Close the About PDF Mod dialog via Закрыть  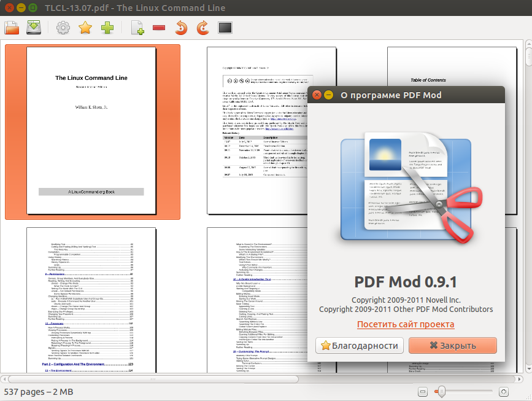pyautogui.click(x=452, y=345)
